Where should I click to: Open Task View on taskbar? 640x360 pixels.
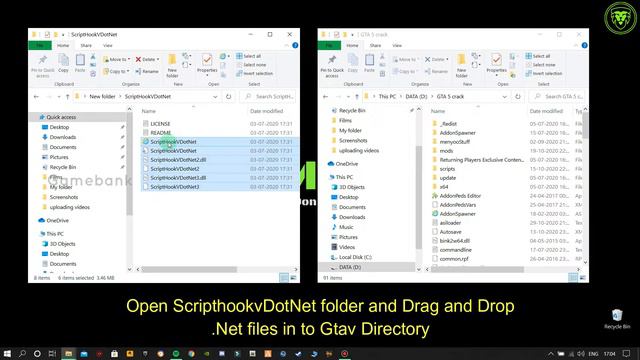(53, 353)
